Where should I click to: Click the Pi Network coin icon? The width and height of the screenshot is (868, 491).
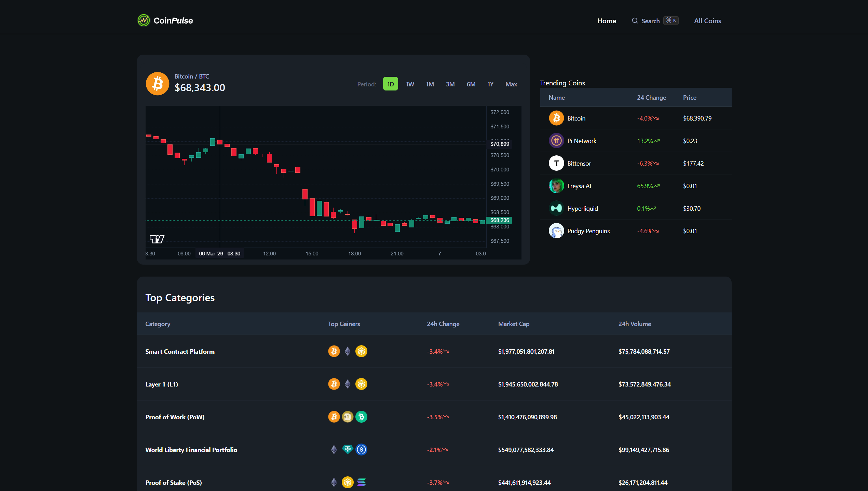[556, 140]
